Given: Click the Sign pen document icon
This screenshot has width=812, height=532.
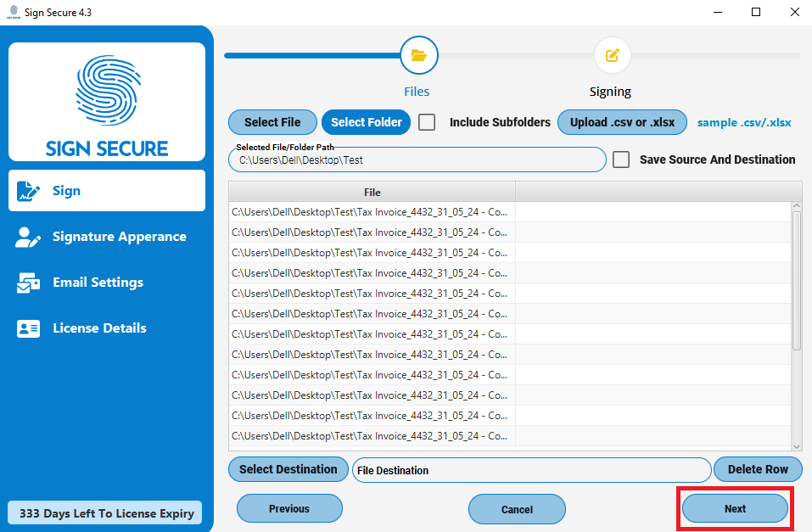Looking at the screenshot, I should click(27, 191).
